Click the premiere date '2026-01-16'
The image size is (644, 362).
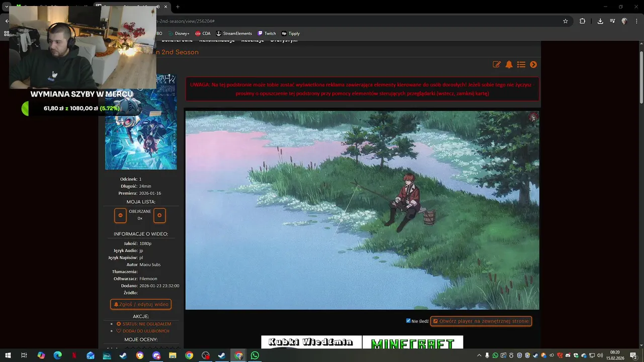coord(150,193)
